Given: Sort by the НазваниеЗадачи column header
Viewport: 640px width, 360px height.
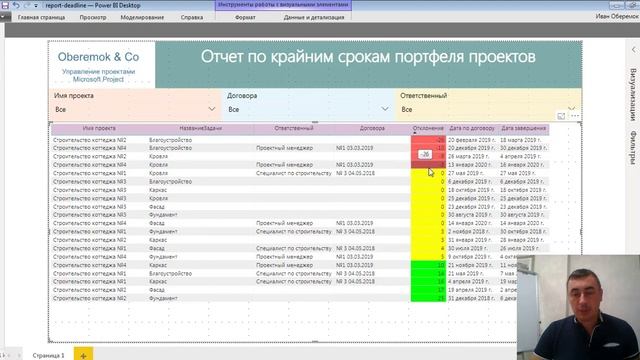Looking at the screenshot, I should tap(200, 128).
